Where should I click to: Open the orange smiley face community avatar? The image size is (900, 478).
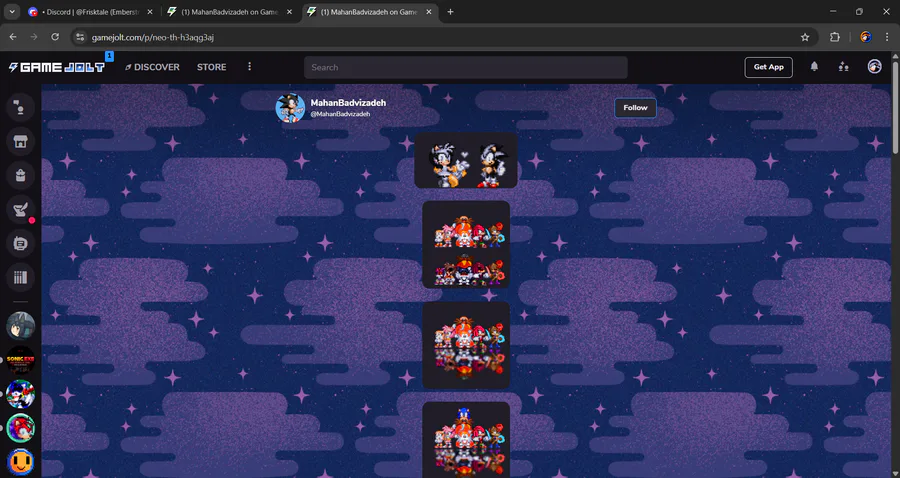coord(21,462)
